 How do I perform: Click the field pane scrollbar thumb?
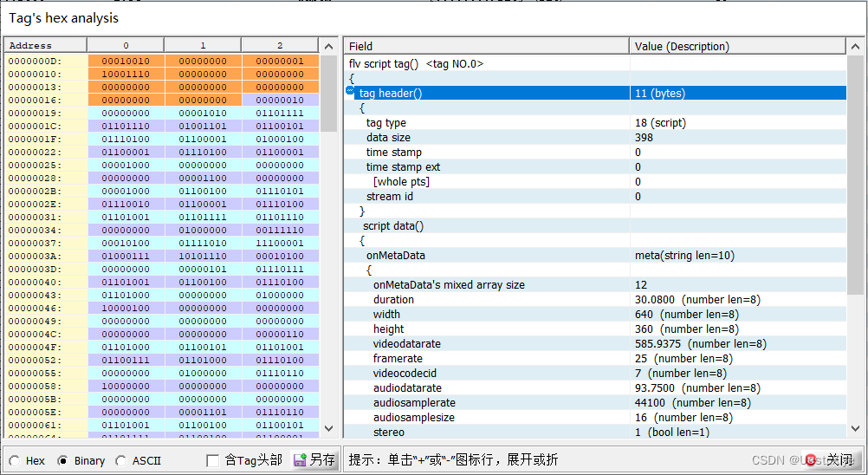(x=855, y=174)
